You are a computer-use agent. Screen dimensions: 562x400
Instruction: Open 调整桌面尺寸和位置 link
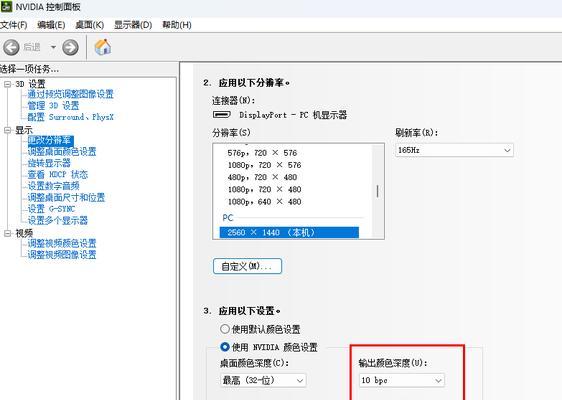(x=66, y=197)
